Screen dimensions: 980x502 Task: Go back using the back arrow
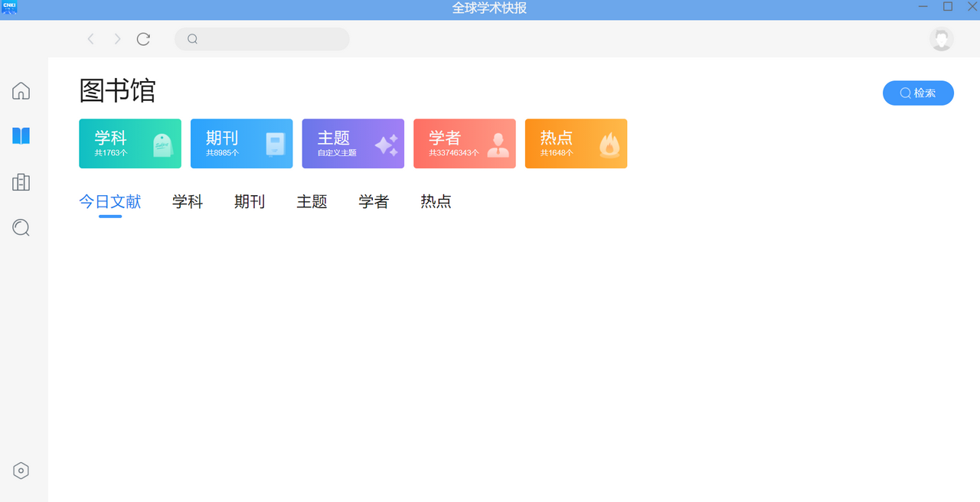pos(90,38)
